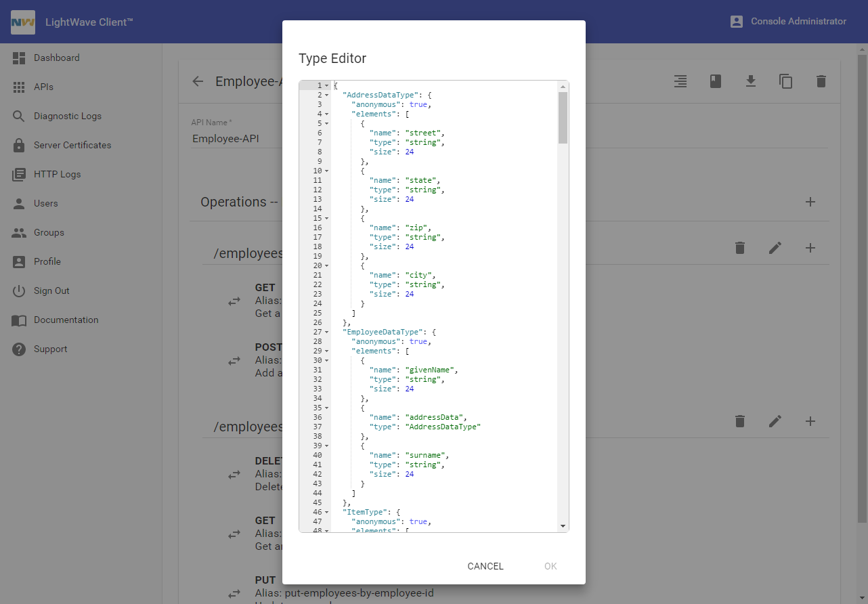Viewport: 868px width, 604px height.
Task: Click the documentation book icon in toolbar
Action: [x=715, y=81]
